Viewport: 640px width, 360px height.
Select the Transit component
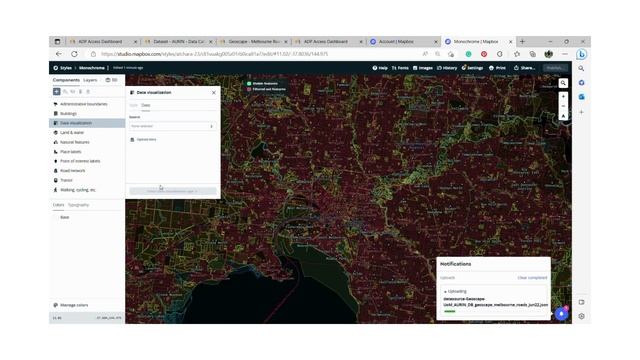[87, 180]
